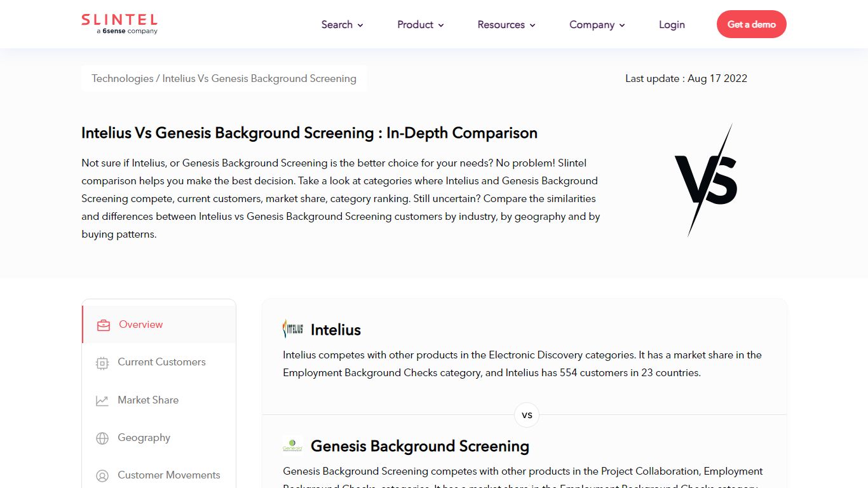Select the Overview sidebar tab
This screenshot has height=488, width=868.
pyautogui.click(x=159, y=325)
